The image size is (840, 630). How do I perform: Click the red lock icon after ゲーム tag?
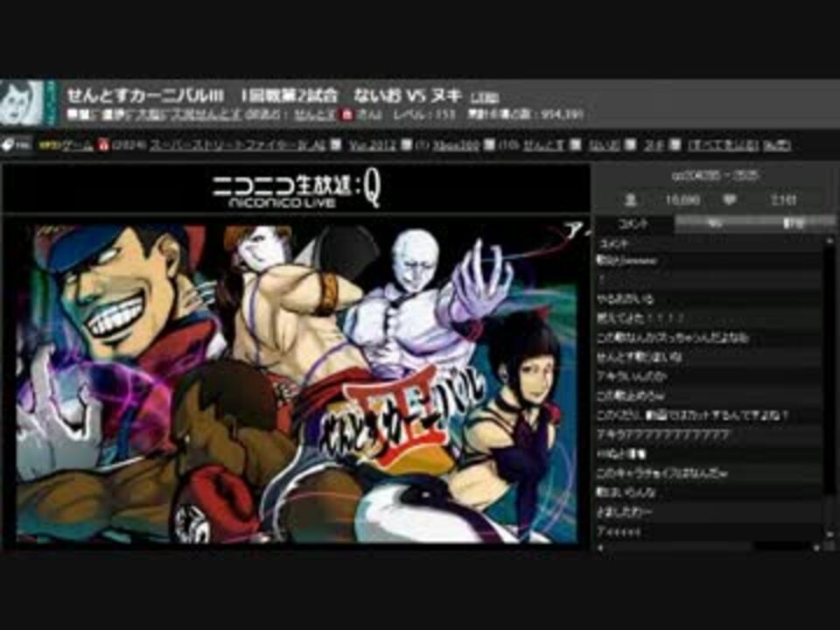coord(103,144)
